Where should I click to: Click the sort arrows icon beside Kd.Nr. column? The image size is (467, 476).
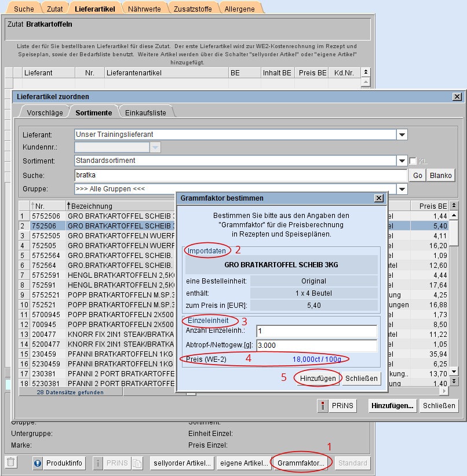pyautogui.click(x=366, y=72)
